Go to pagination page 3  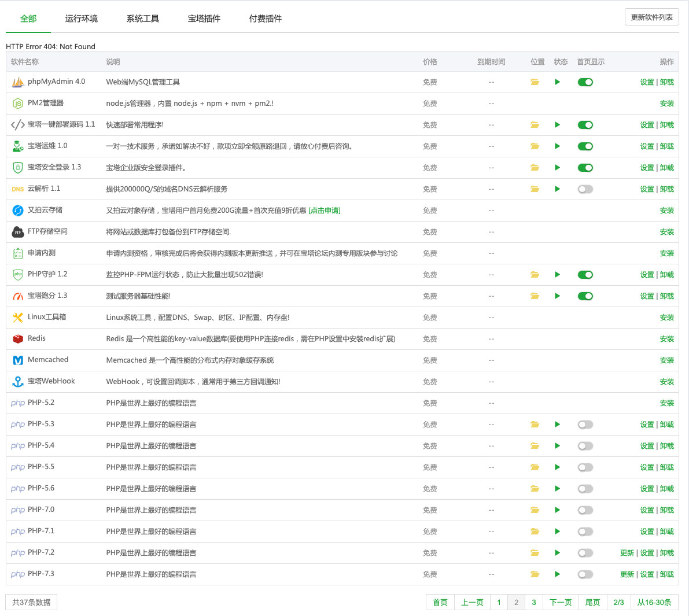point(534,602)
